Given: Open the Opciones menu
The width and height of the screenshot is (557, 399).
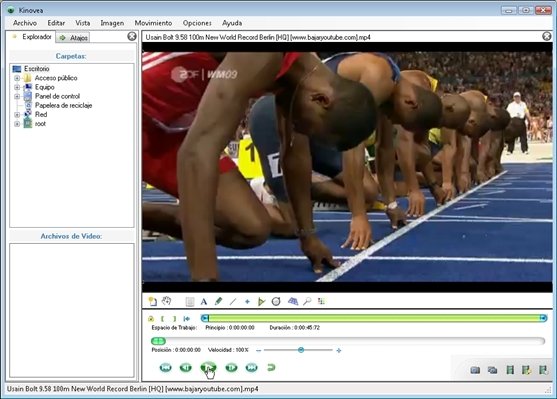Looking at the screenshot, I should point(197,23).
